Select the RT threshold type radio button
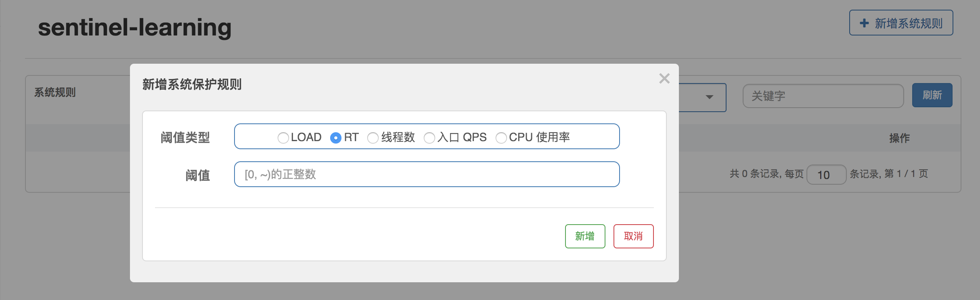This screenshot has width=980, height=300. pyautogui.click(x=336, y=137)
